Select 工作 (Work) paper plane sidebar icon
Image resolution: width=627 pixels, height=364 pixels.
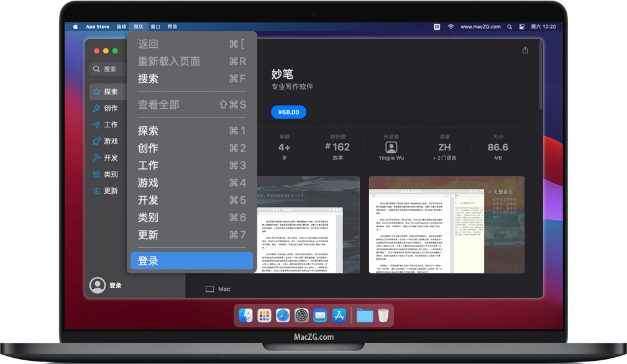click(x=96, y=124)
